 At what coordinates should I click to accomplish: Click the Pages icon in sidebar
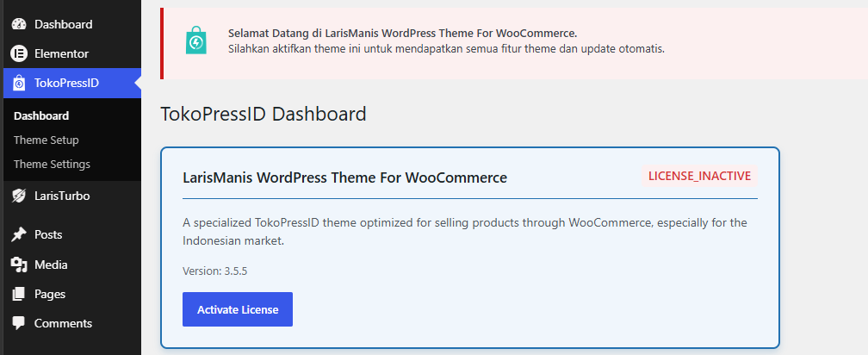(19, 294)
